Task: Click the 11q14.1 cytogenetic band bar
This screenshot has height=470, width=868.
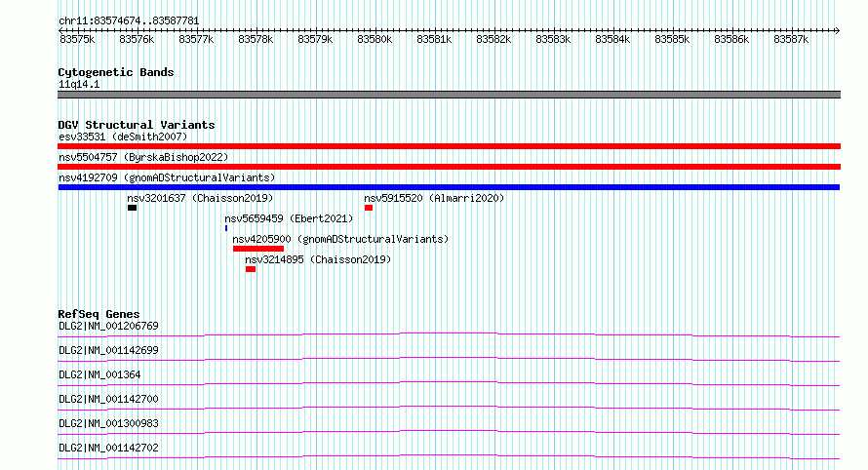Action: pyautogui.click(x=449, y=95)
